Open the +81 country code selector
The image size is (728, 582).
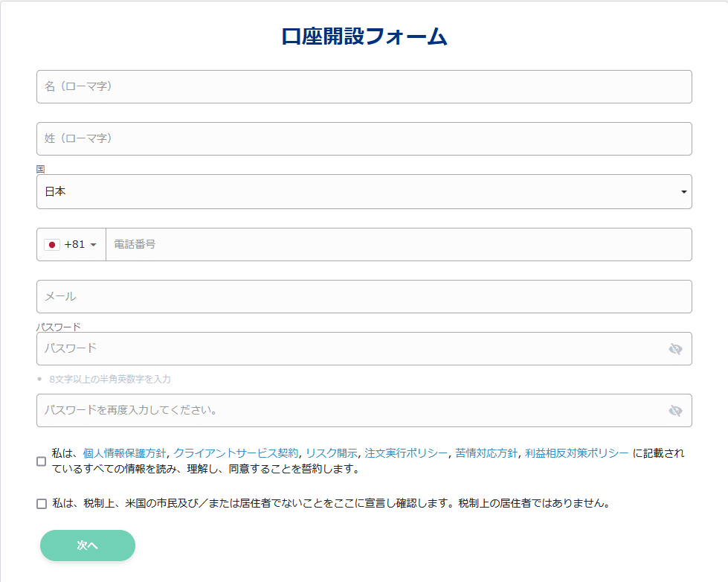point(71,245)
